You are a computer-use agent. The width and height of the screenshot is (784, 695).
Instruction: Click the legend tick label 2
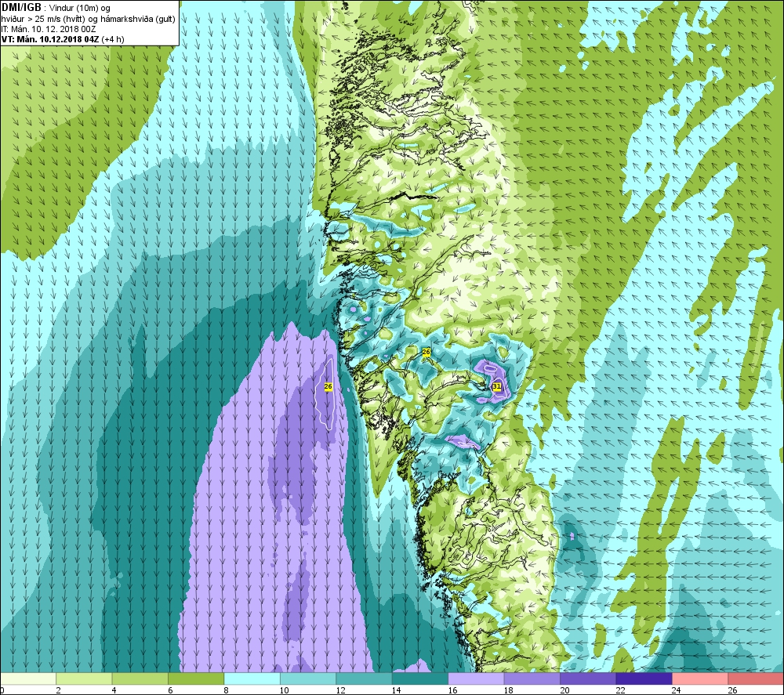[59, 690]
